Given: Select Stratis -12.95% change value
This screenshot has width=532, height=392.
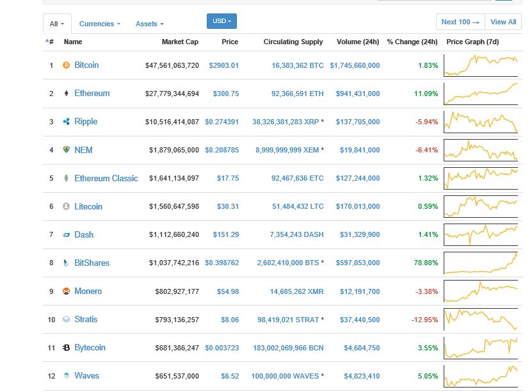Looking at the screenshot, I should [425, 320].
